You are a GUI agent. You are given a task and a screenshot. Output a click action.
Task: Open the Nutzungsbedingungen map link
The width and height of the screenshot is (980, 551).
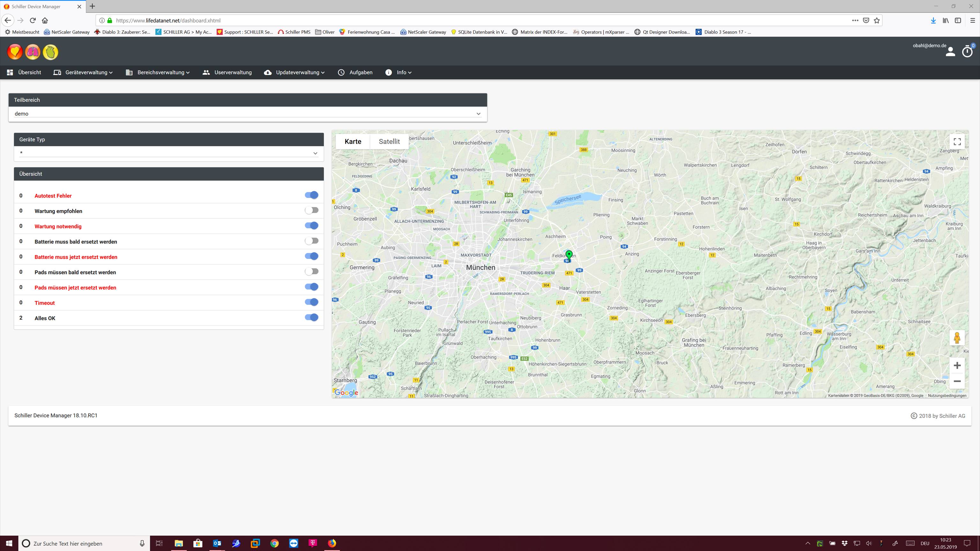[x=947, y=395]
